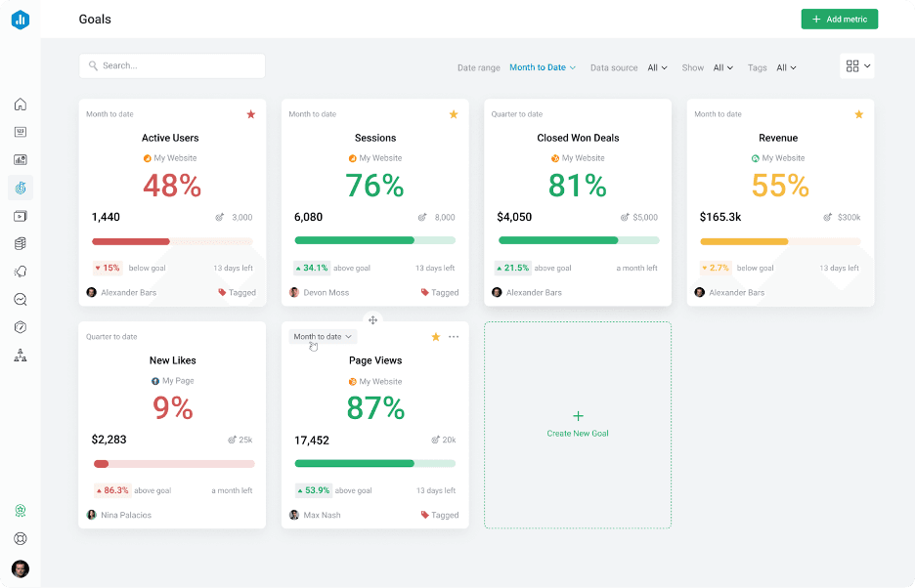Select the Goals icon in the sidebar
This screenshot has width=915, height=588.
21,188
